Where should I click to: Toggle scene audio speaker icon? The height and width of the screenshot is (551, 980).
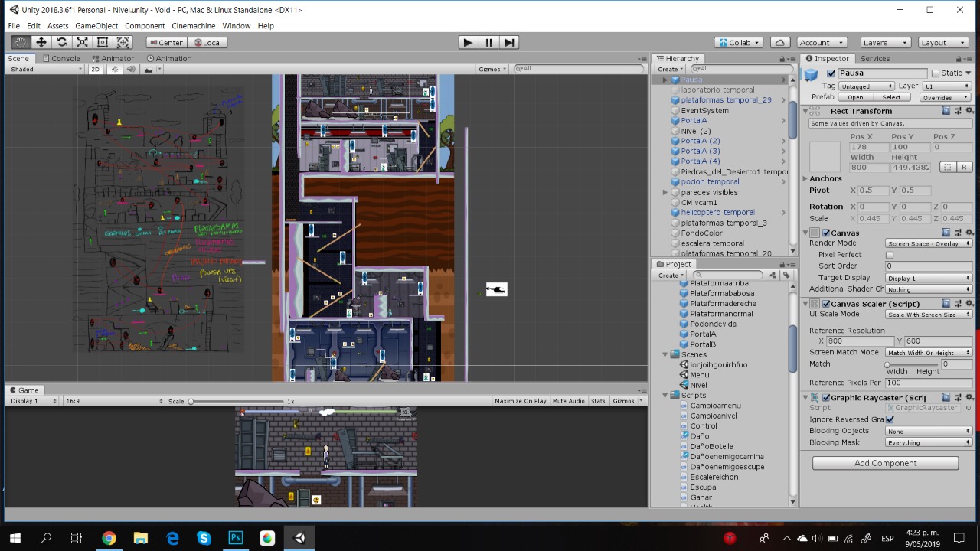[131, 69]
